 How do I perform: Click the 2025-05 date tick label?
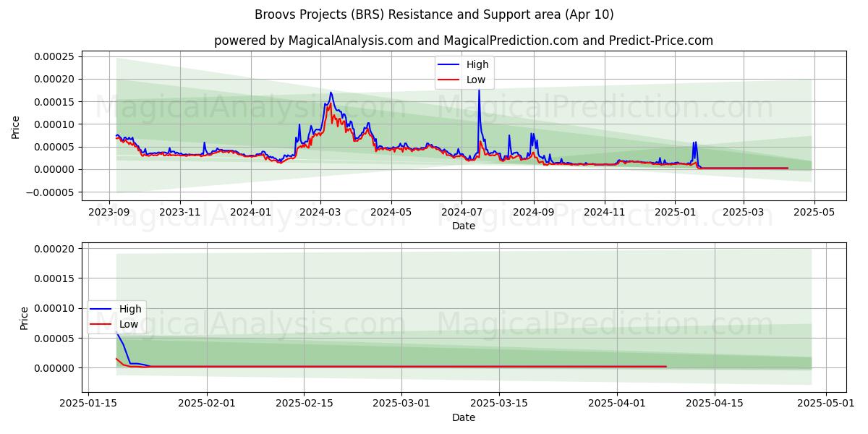(x=814, y=213)
